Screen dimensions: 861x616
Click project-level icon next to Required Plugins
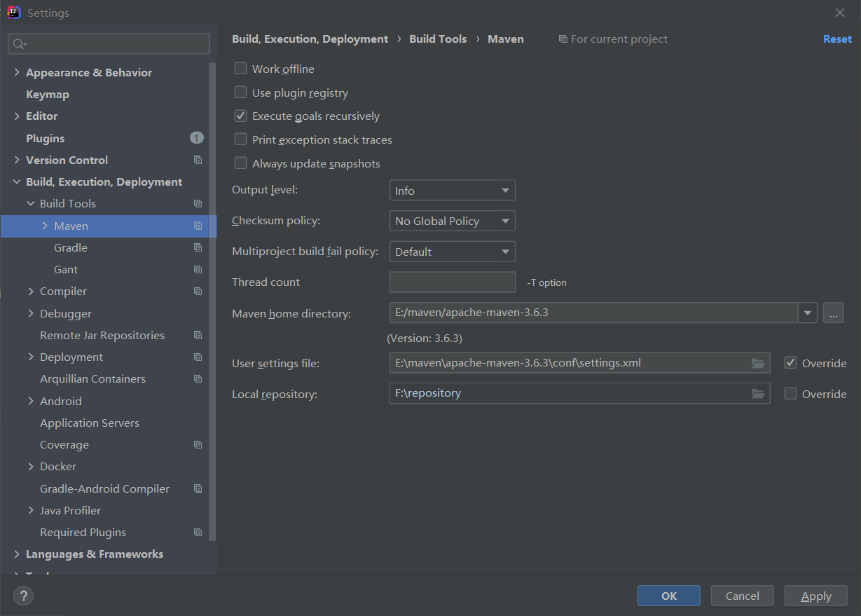click(198, 533)
